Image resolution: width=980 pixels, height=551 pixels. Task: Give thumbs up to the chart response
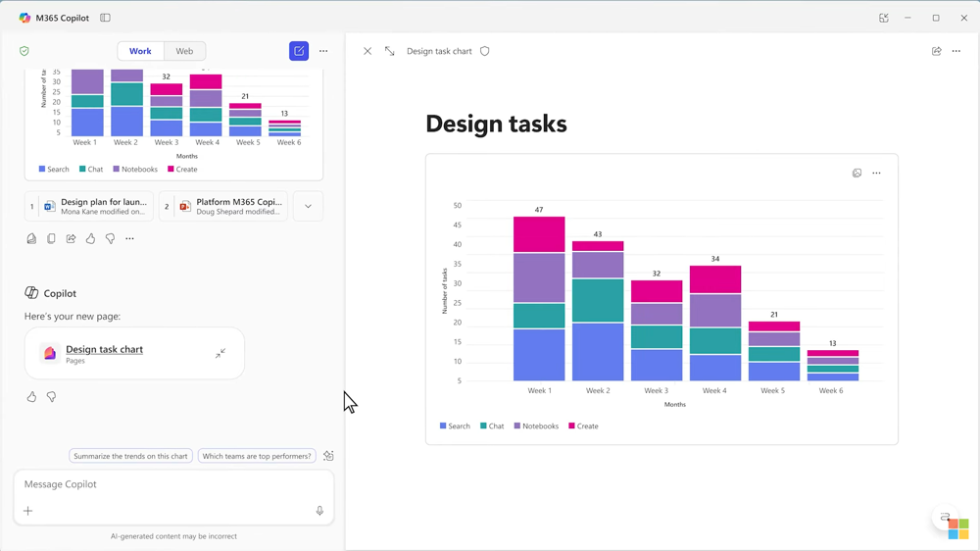90,238
